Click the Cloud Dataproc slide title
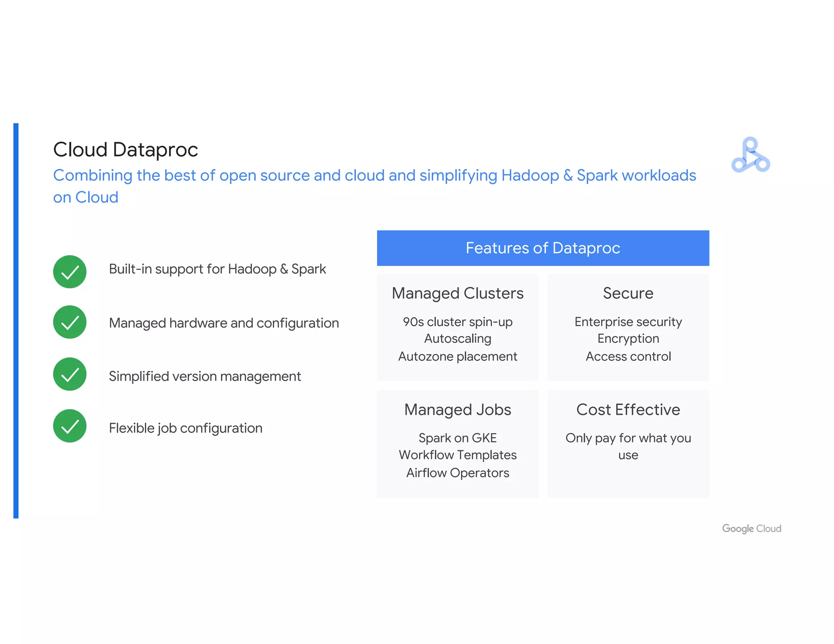Image resolution: width=834 pixels, height=644 pixels. tap(125, 149)
